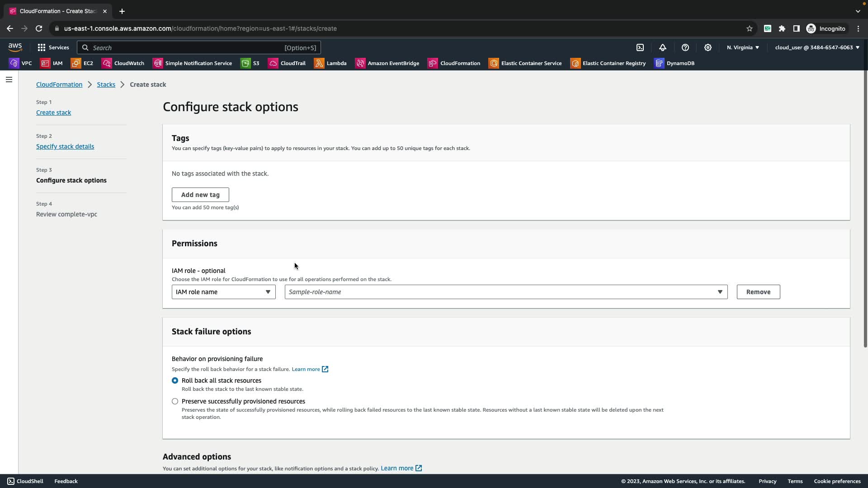Click the Add new tag button
The image size is (868, 488).
click(x=200, y=195)
